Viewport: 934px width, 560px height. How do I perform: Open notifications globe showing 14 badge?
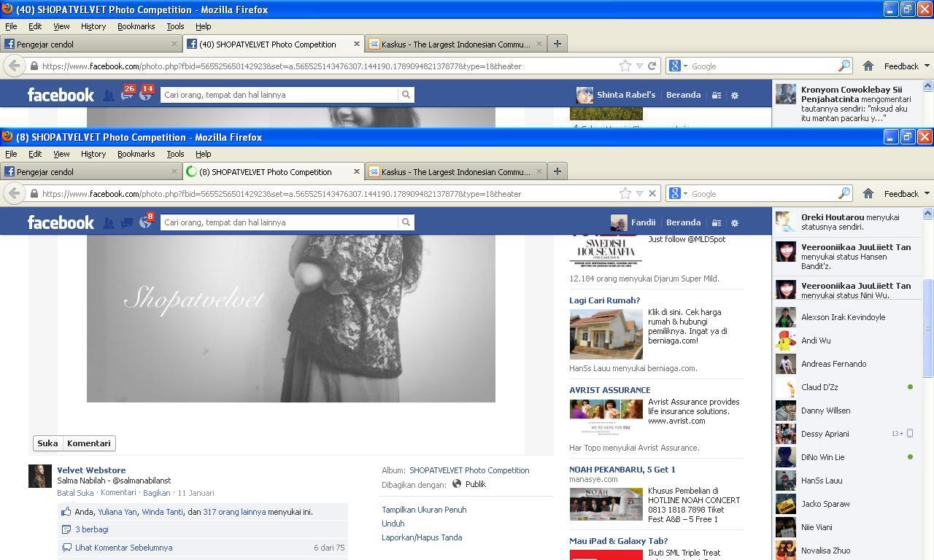pos(145,95)
